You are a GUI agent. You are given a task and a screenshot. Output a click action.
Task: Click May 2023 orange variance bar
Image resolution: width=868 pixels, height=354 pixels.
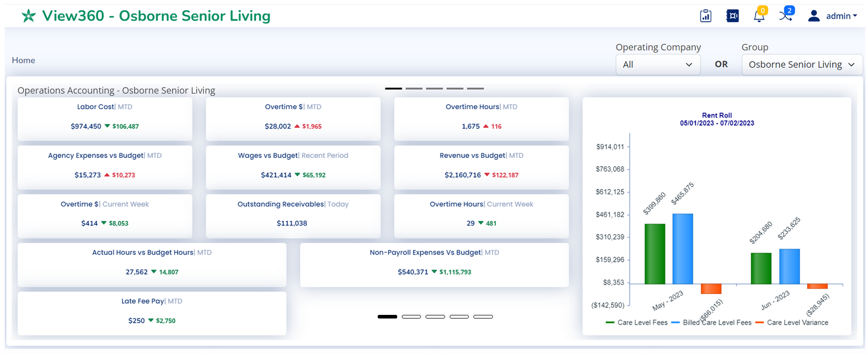click(x=711, y=289)
